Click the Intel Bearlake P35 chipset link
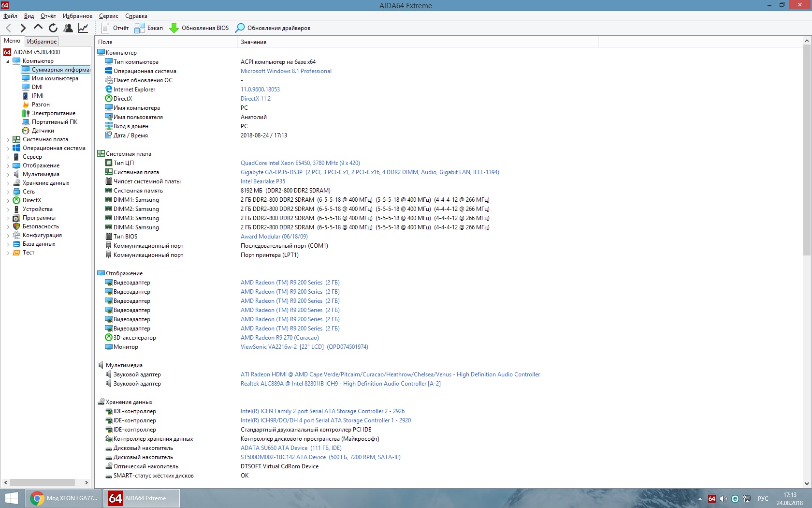Viewport: 812px width, 508px height. pos(263,181)
